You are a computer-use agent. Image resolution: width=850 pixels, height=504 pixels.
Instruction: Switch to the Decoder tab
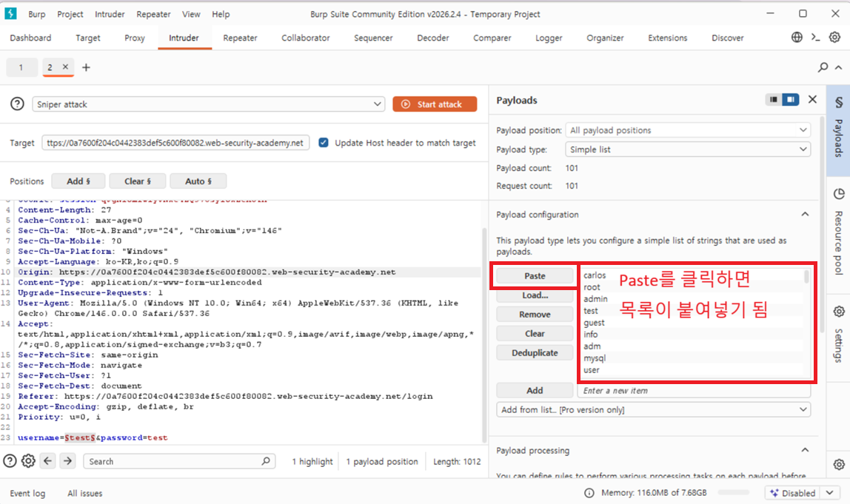432,38
